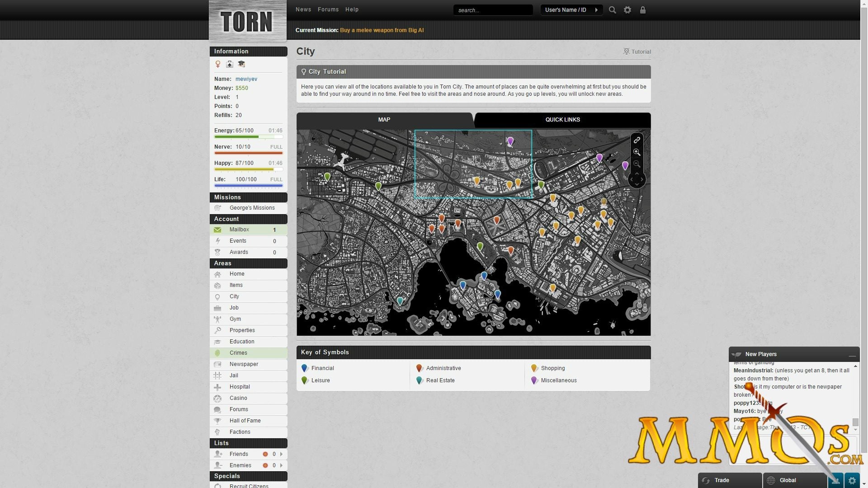Image resolution: width=868 pixels, height=488 pixels.
Task: Click the Energy progress bar
Action: (248, 136)
